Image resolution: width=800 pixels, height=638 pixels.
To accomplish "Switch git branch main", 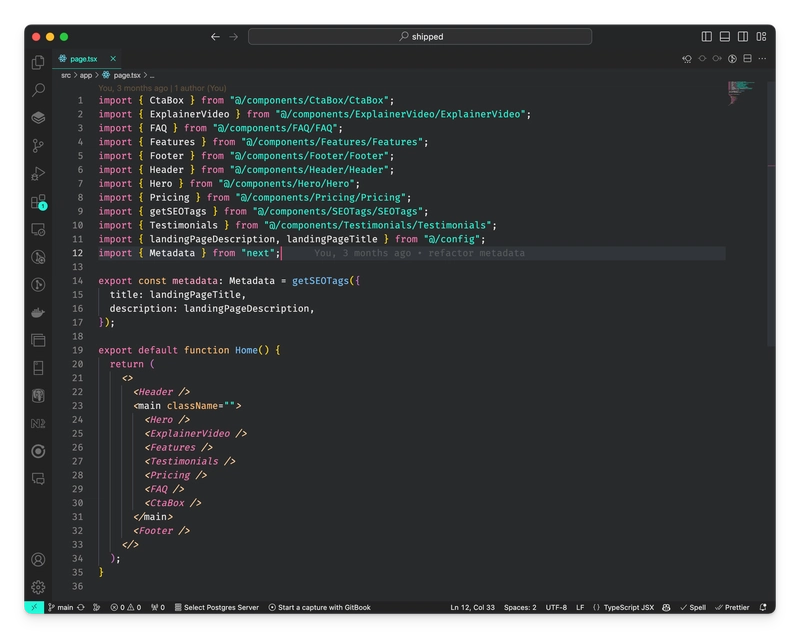I will [x=61, y=607].
